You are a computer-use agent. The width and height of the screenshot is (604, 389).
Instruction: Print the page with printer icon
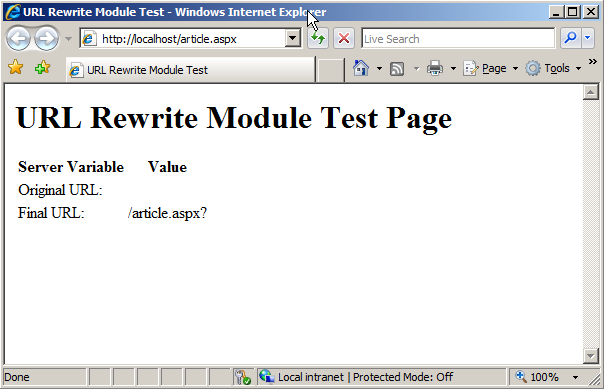435,69
